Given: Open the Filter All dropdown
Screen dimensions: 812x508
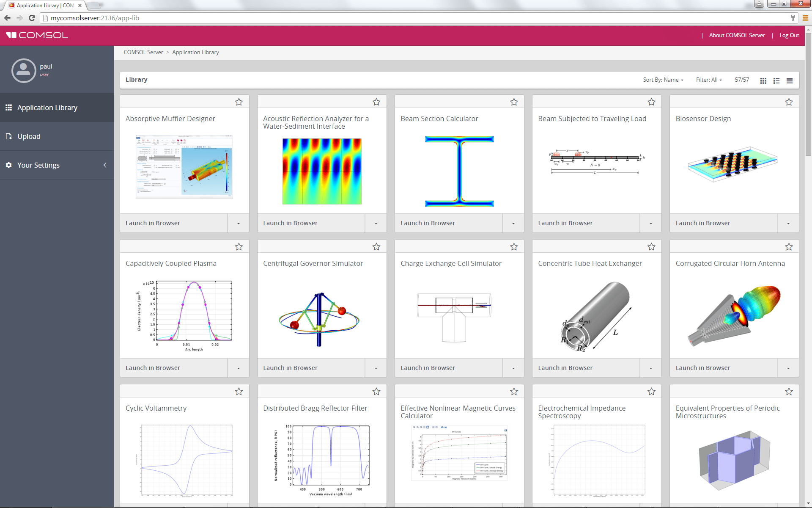Looking at the screenshot, I should tap(709, 80).
